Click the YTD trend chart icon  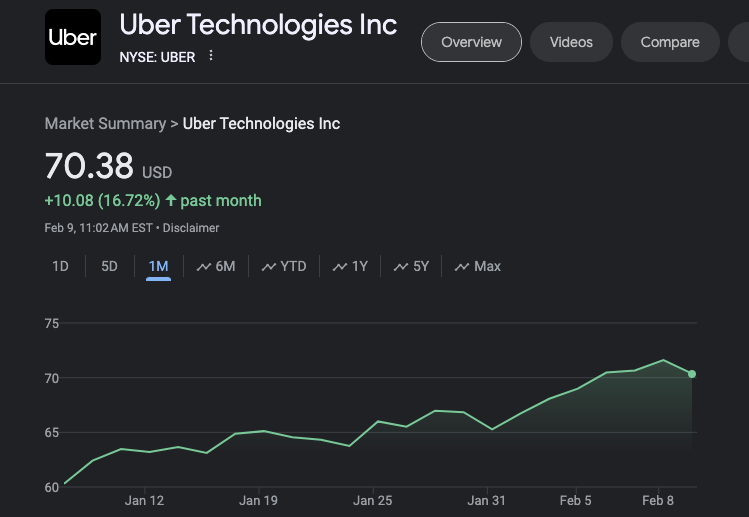pos(269,267)
